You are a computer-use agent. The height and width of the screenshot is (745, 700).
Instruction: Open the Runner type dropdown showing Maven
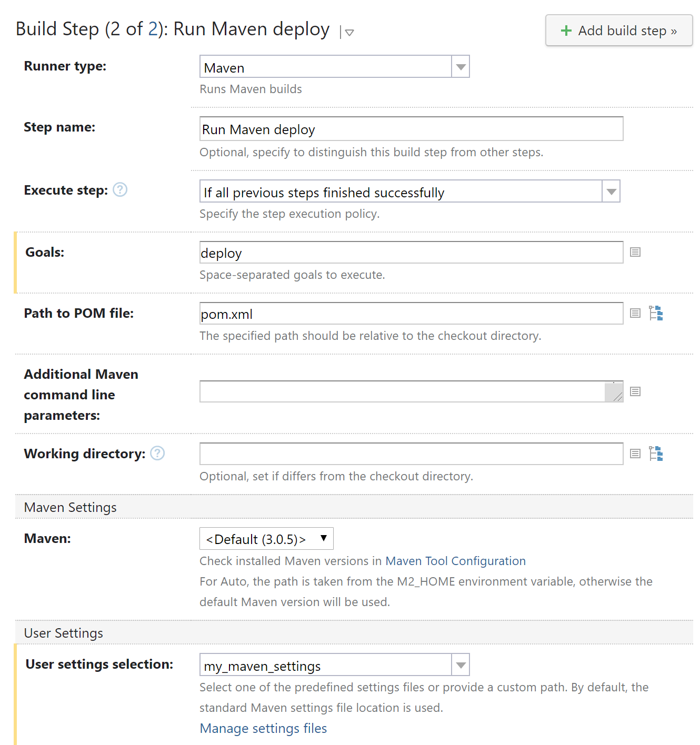point(335,67)
